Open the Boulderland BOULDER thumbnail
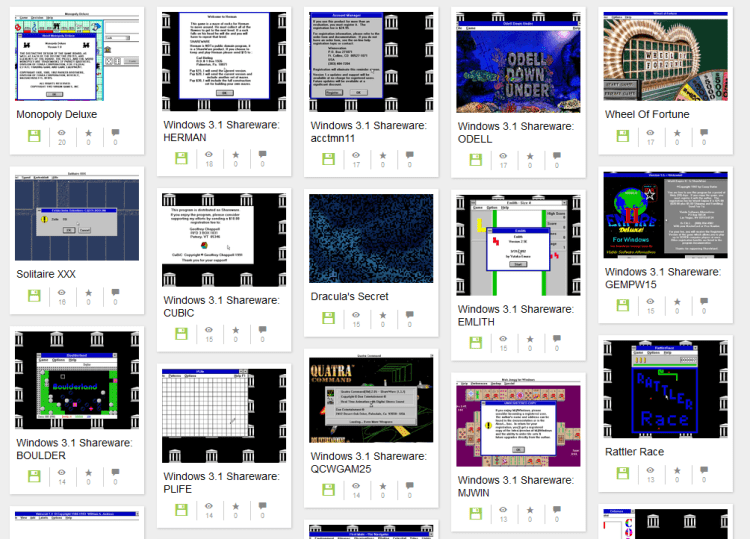This screenshot has height=539, width=750. 77,380
